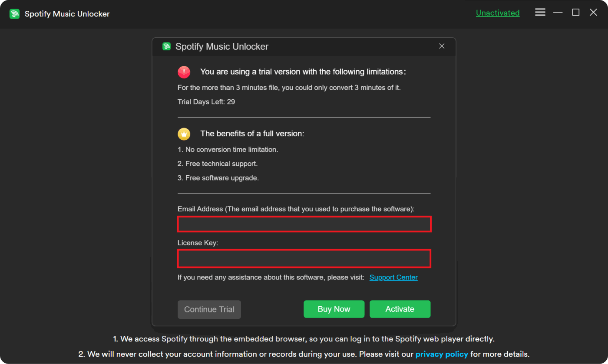Click the red exclamation warning icon
The height and width of the screenshot is (364, 608).
(184, 72)
